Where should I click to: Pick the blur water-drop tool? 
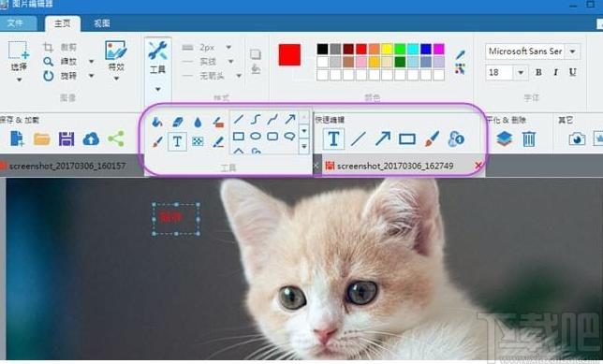(x=198, y=123)
